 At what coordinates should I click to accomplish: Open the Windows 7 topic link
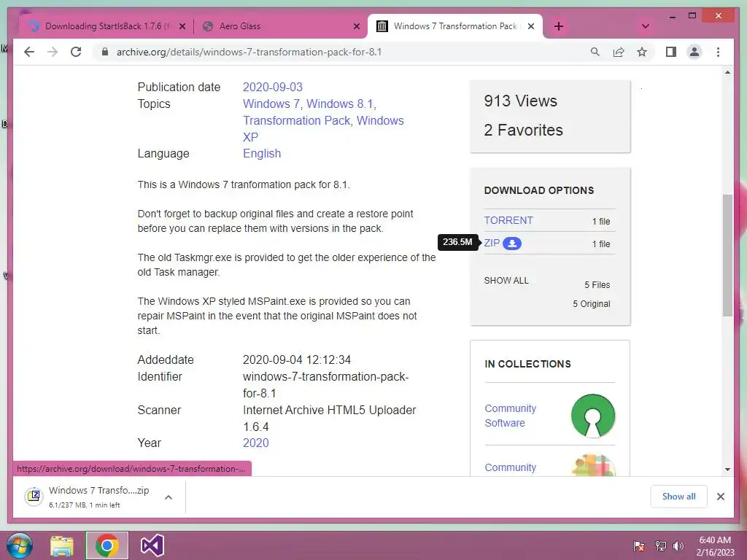pyautogui.click(x=271, y=104)
